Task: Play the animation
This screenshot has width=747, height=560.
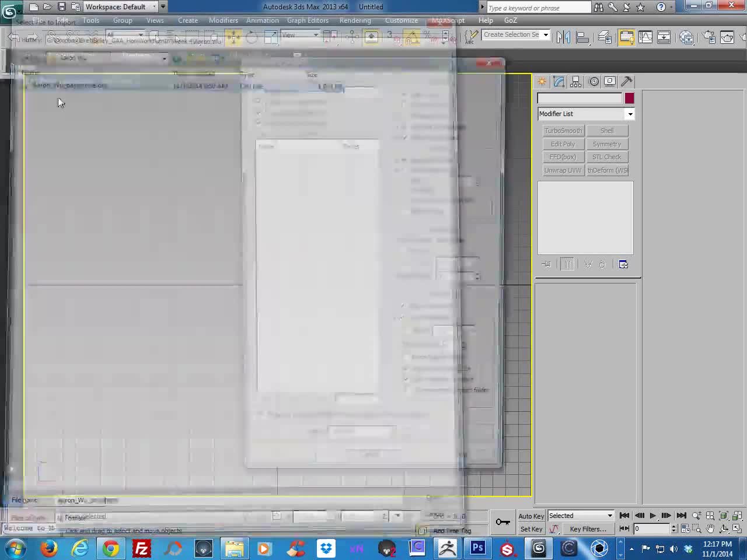Action: tap(653, 516)
